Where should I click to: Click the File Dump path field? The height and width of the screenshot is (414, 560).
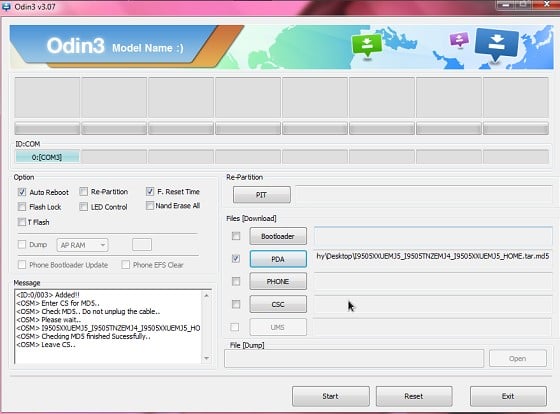(x=354, y=358)
